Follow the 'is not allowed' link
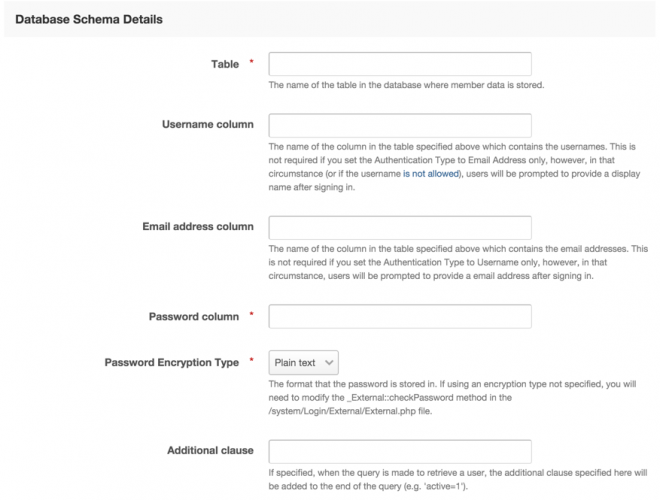The width and height of the screenshot is (660, 500). 431,174
